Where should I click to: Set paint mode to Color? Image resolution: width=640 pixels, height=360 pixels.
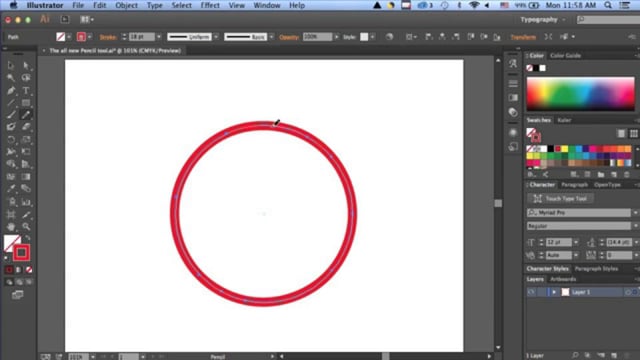(x=9, y=270)
